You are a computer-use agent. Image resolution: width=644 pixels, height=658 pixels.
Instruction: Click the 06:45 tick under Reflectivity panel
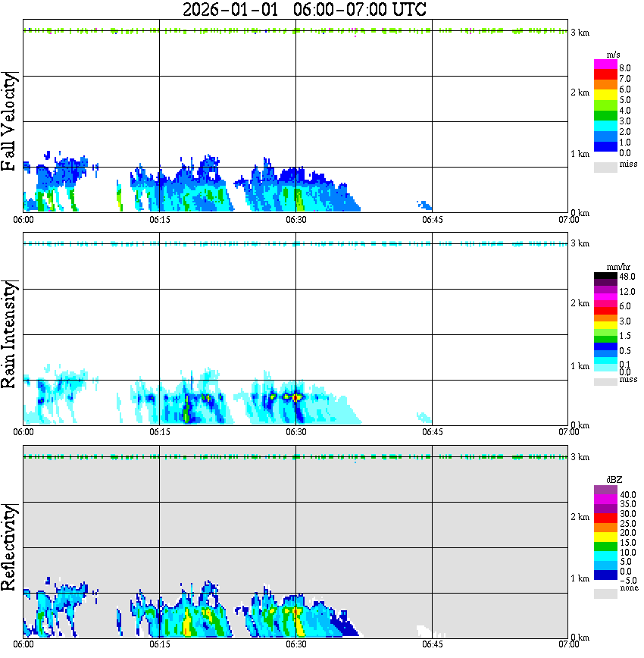pyautogui.click(x=433, y=644)
